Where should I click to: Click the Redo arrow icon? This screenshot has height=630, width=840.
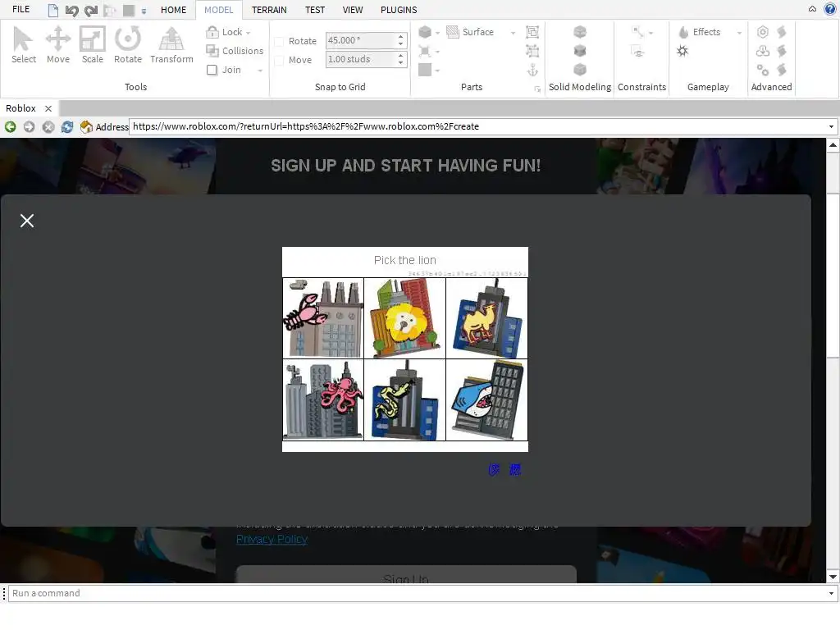[91, 10]
